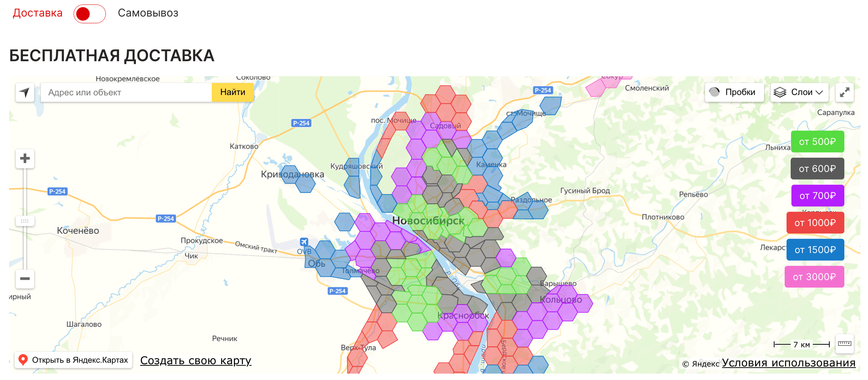This screenshot has height=380, width=868.
Task: Click the zoom slider handle
Action: [25, 221]
